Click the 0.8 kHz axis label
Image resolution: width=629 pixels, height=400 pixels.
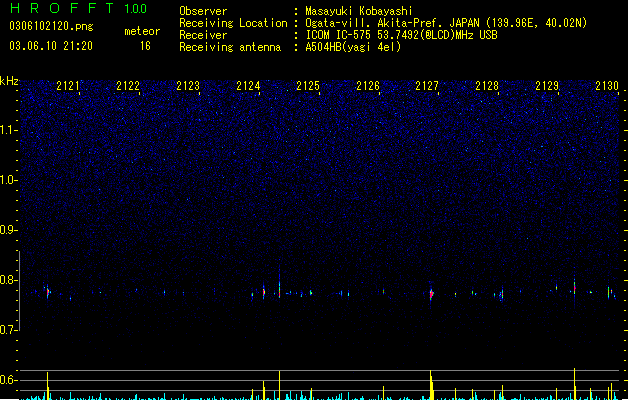(x=9, y=280)
